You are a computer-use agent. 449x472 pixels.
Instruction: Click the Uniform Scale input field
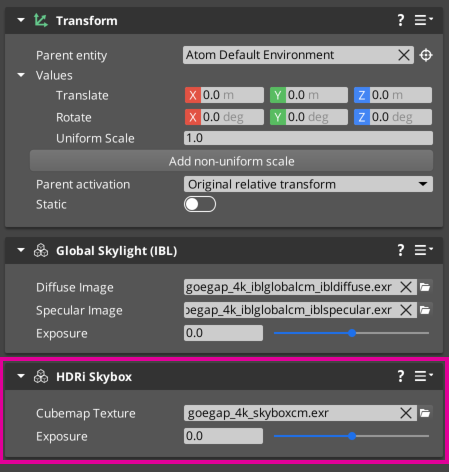(x=308, y=138)
